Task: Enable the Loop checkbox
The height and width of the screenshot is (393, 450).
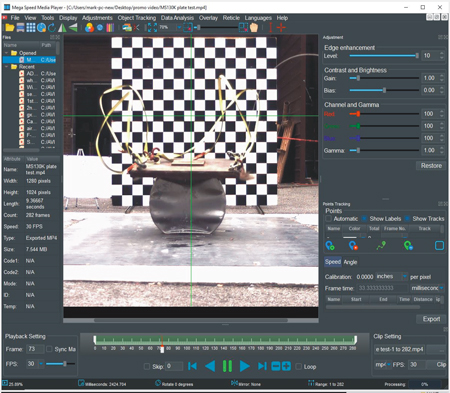Action: 299,366
